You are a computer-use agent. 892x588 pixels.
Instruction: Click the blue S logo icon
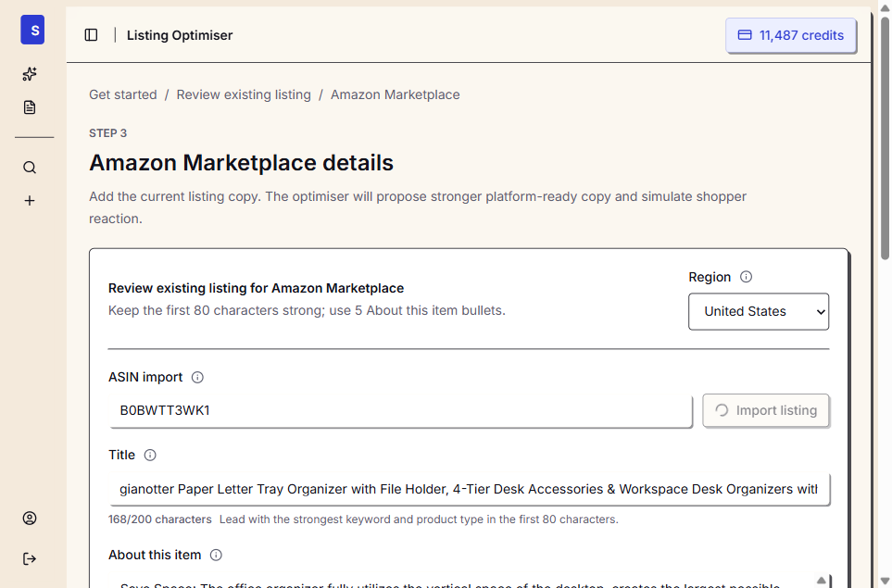pyautogui.click(x=32, y=30)
